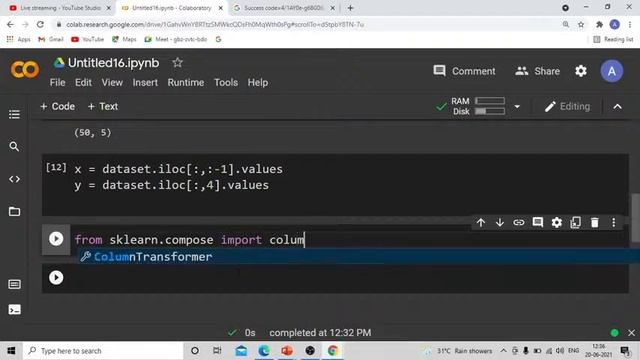Image resolution: width=640 pixels, height=360 pixels.
Task: Open the Runtime menu
Action: pos(186,82)
